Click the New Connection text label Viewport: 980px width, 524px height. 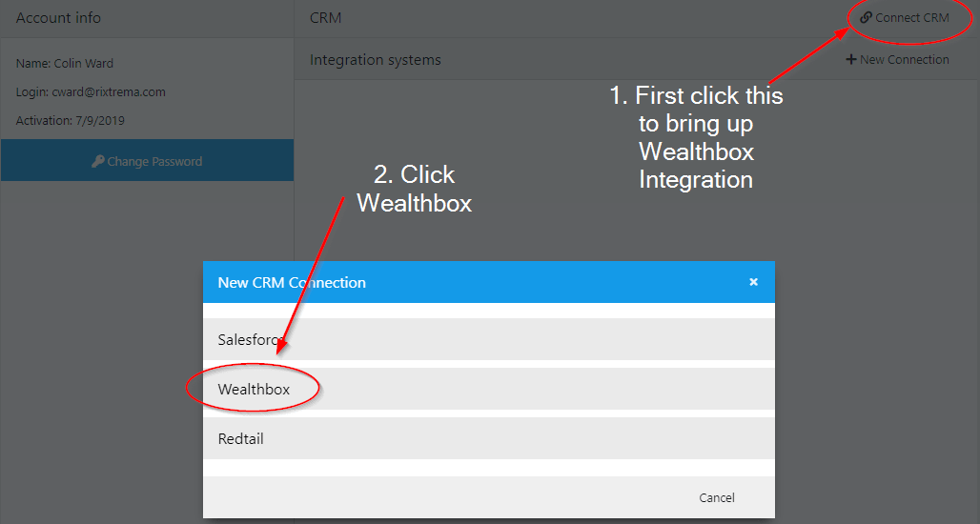(904, 60)
